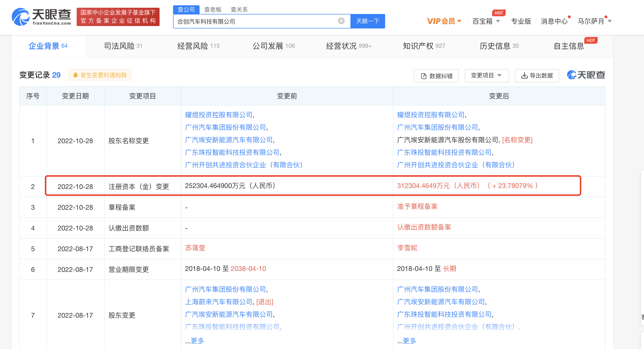This screenshot has height=349, width=644.
Task: Click 312304.4649万元 value in row 2
Action: [x=439, y=186]
